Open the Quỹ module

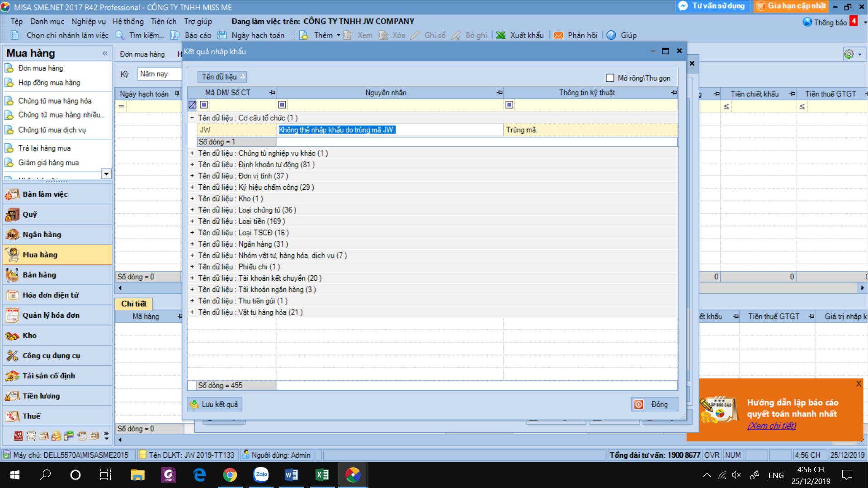click(57, 215)
